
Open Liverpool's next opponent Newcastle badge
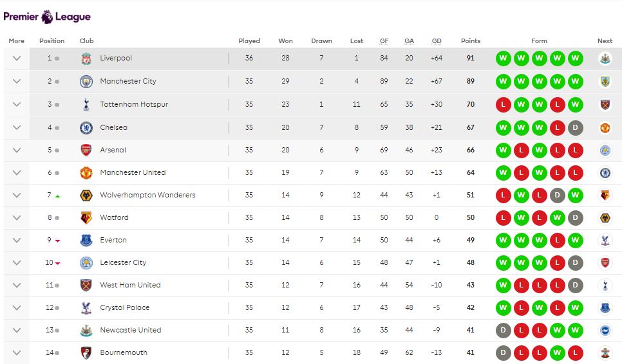click(x=605, y=59)
